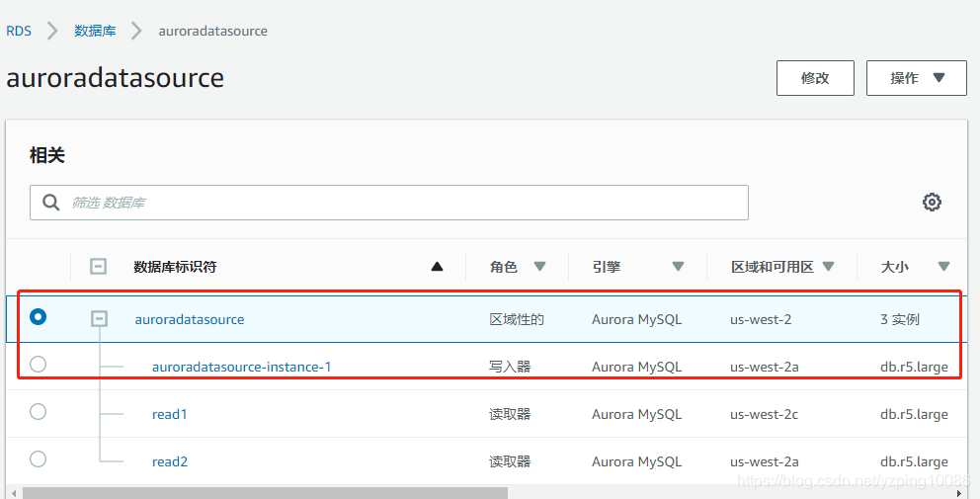Collapse all rows via header minus box
Screen dimensions: 980x499
tap(98, 267)
